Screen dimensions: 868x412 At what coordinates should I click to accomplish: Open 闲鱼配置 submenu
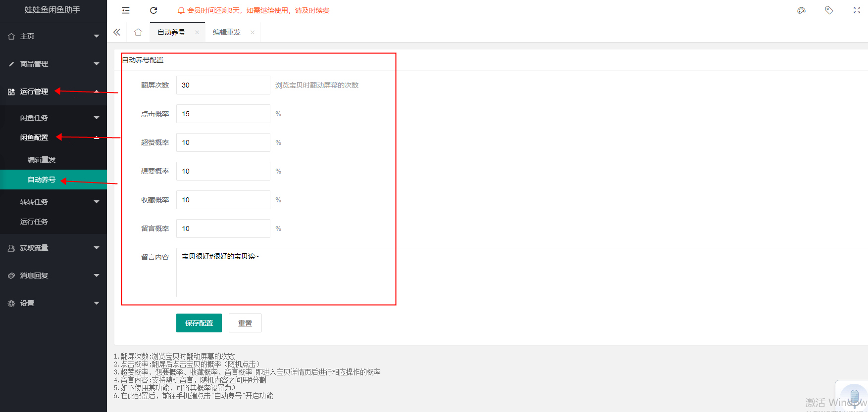53,137
